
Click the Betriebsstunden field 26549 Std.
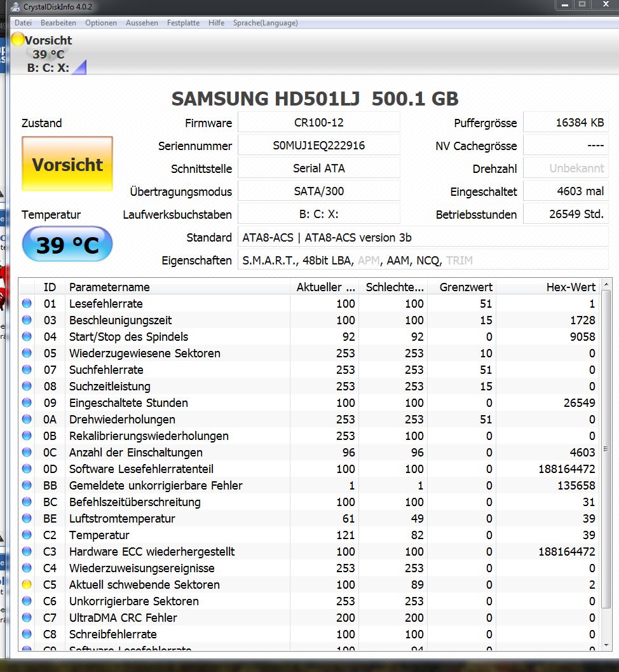tap(566, 214)
